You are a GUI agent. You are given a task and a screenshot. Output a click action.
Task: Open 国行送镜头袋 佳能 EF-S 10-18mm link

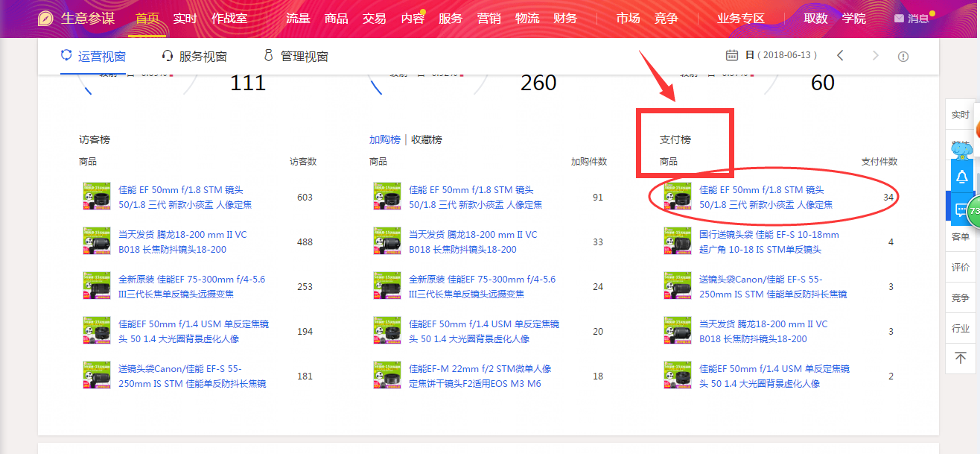(769, 242)
